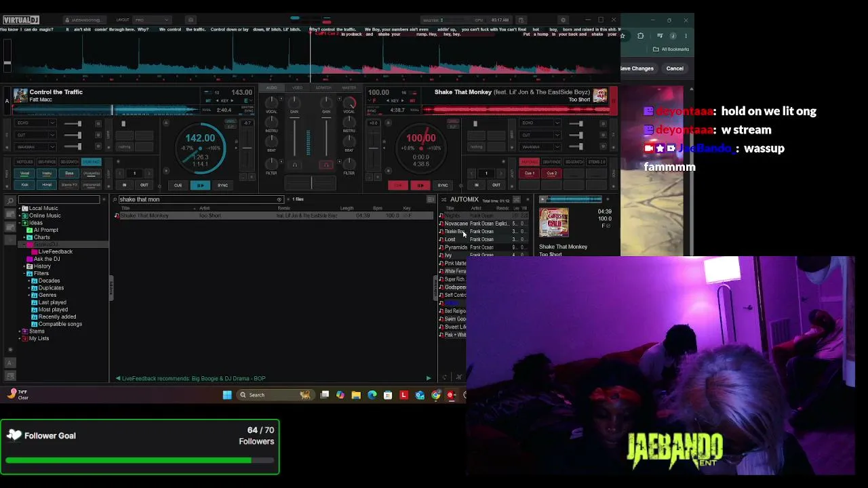Open the My Lists folder
This screenshot has height=488, width=868.
point(39,338)
